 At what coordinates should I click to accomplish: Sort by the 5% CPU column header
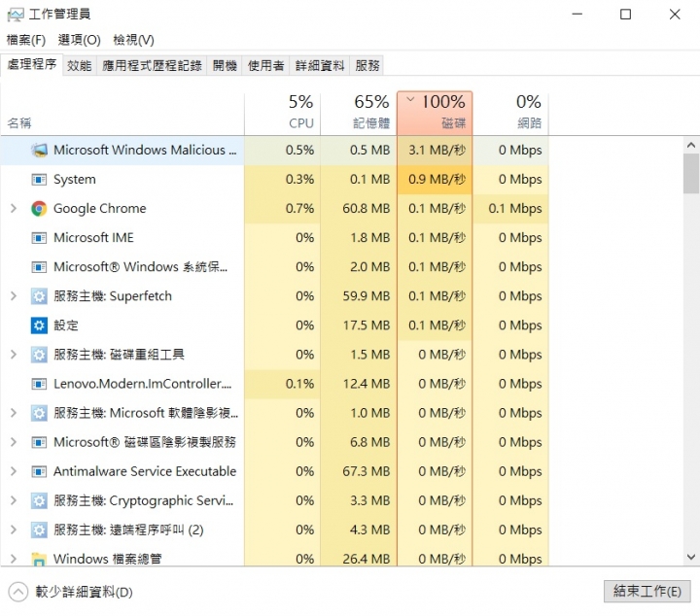(x=282, y=114)
